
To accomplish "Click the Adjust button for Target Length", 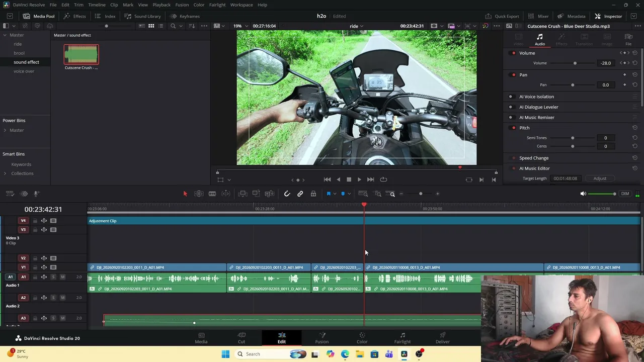I will click(x=600, y=178).
